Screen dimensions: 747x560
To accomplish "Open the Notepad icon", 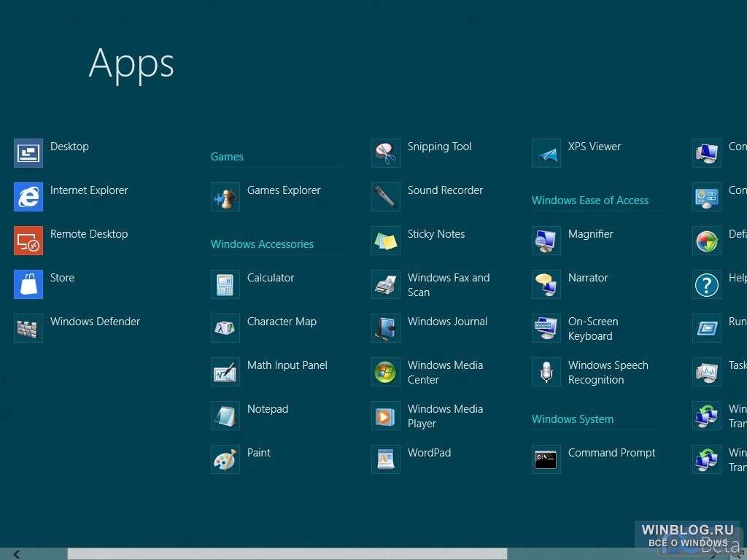I will point(225,416).
